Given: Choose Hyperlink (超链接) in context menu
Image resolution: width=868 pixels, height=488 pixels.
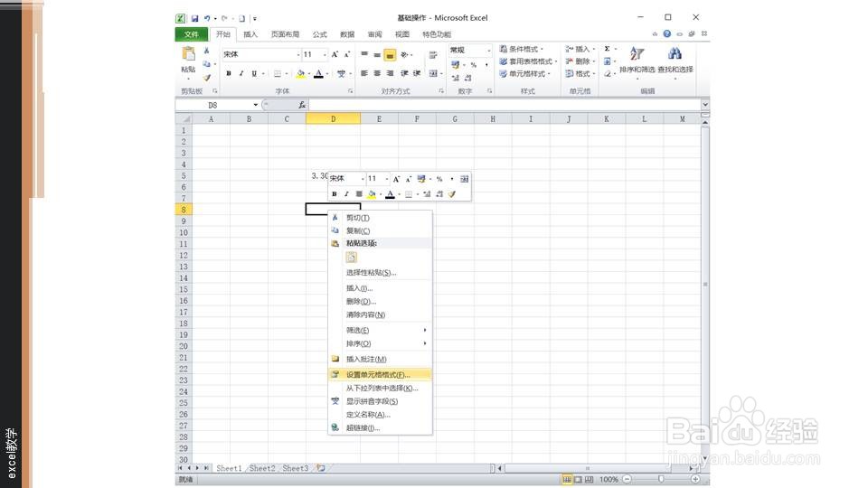Looking at the screenshot, I should [380, 427].
